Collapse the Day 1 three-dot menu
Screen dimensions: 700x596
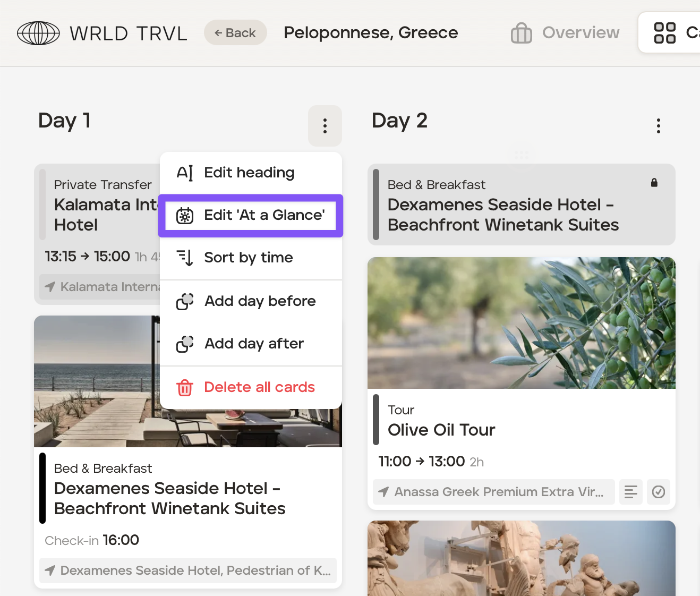[325, 126]
